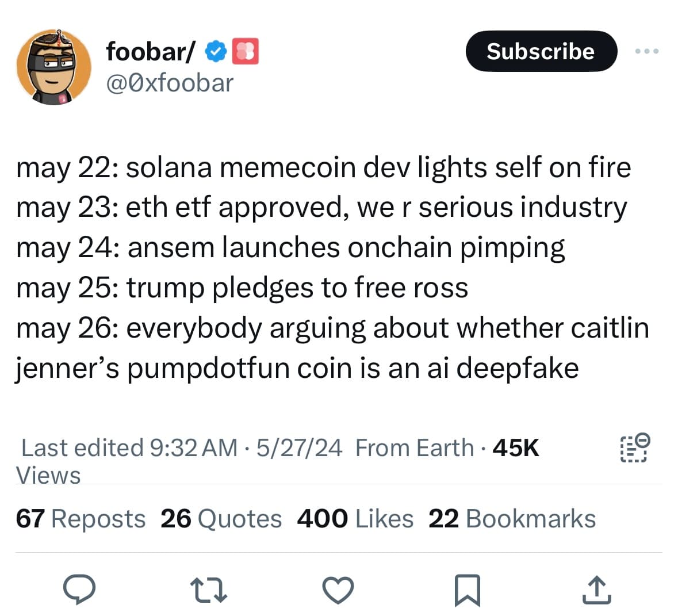The height and width of the screenshot is (616, 678).
Task: Click the affiliate badge next to foobar's name
Action: tap(246, 51)
